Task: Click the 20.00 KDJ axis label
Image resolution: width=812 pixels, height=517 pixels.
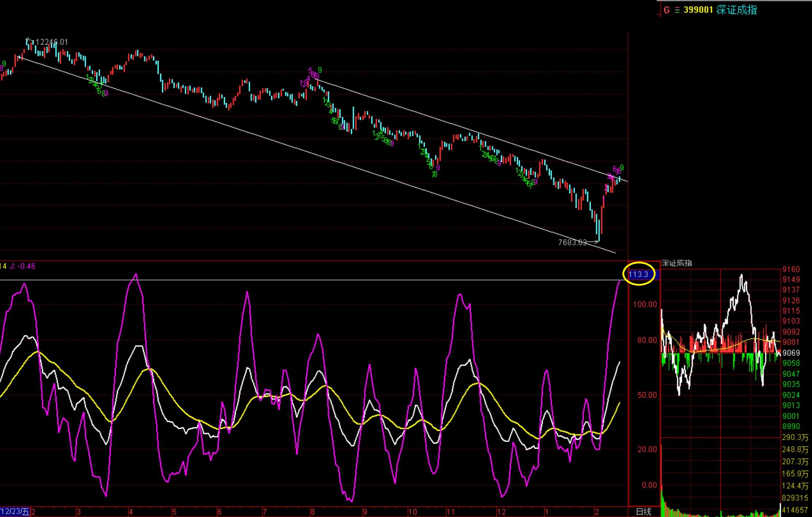Action: coord(647,449)
